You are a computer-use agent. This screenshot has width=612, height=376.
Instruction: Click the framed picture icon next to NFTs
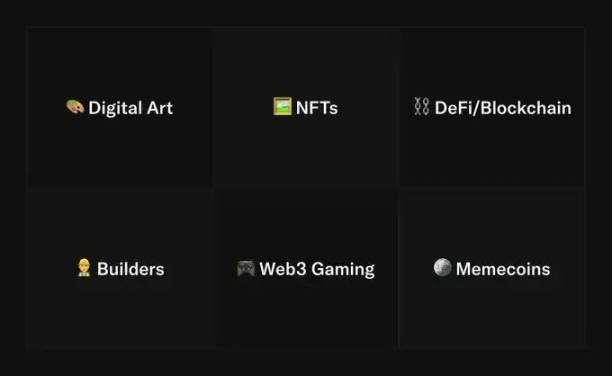pyautogui.click(x=282, y=106)
